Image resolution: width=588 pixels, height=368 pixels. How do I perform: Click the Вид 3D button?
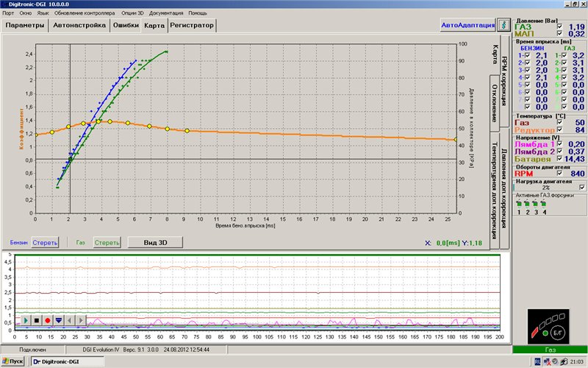155,242
